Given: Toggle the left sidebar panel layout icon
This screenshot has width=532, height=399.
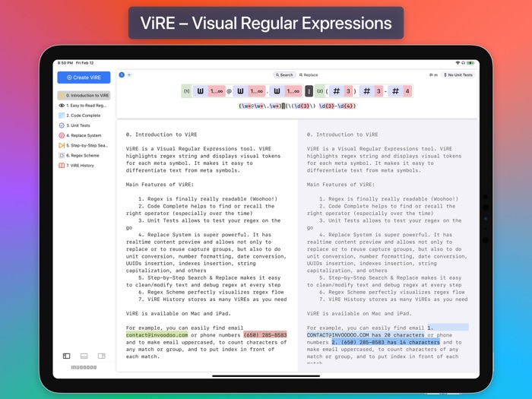Looking at the screenshot, I should coord(67,356).
